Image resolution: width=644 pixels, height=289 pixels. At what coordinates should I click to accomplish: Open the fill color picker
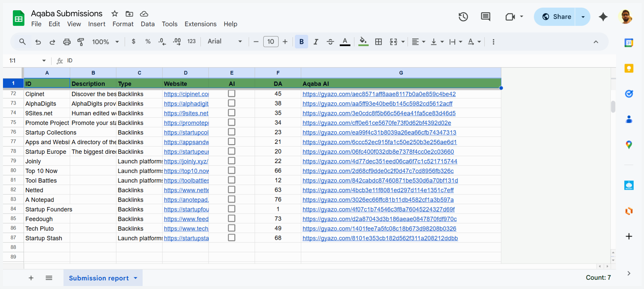(x=363, y=42)
